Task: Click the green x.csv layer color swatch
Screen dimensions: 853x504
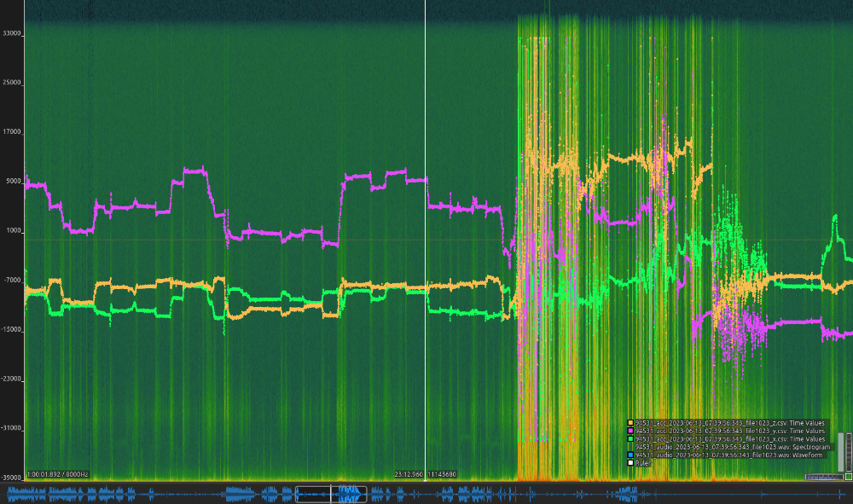Action: [x=630, y=439]
